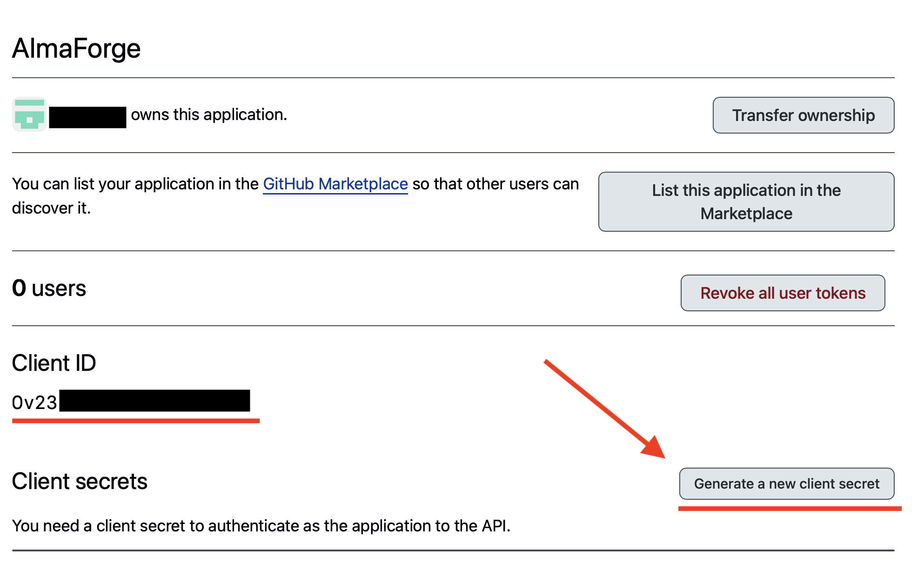The image size is (924, 577).
Task: Click the '0 users' count text
Action: pos(49,288)
